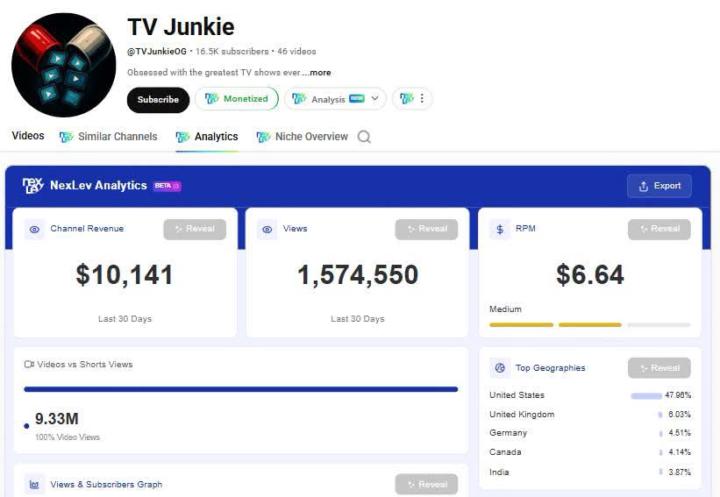Click the United Kingdom geography row

590,414
